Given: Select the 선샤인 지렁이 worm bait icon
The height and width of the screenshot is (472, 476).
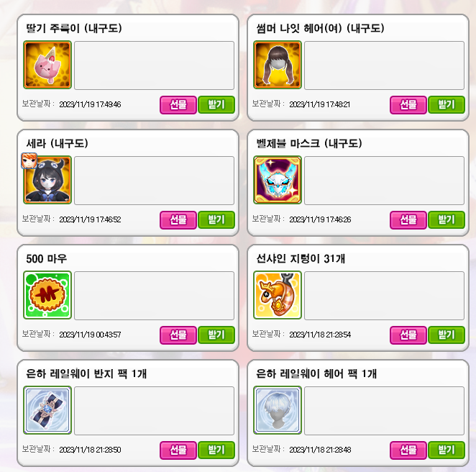Looking at the screenshot, I should [278, 295].
